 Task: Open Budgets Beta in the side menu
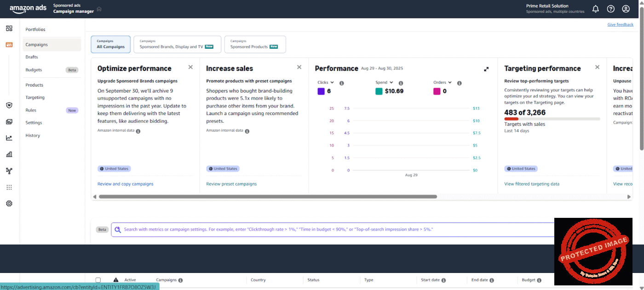point(52,70)
